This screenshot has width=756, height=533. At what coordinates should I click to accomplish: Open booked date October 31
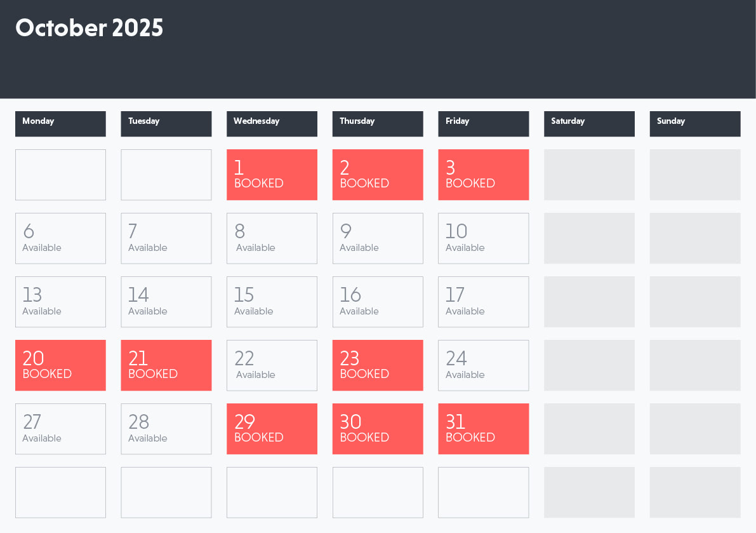point(484,429)
